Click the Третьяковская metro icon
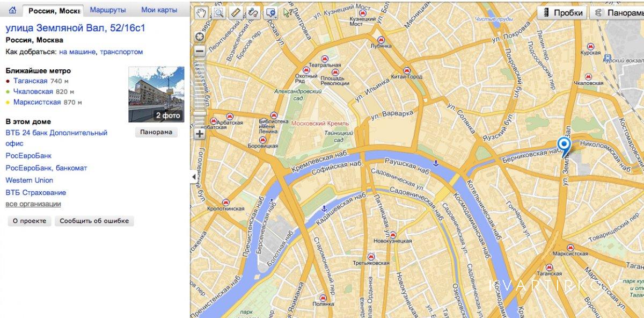Image resolution: width=644 pixels, height=318 pixels. (371, 256)
